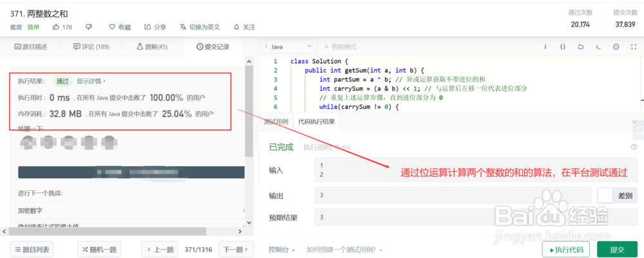Switch to the 代码执行结果 tab
This screenshot has height=258, width=644.
(316, 122)
